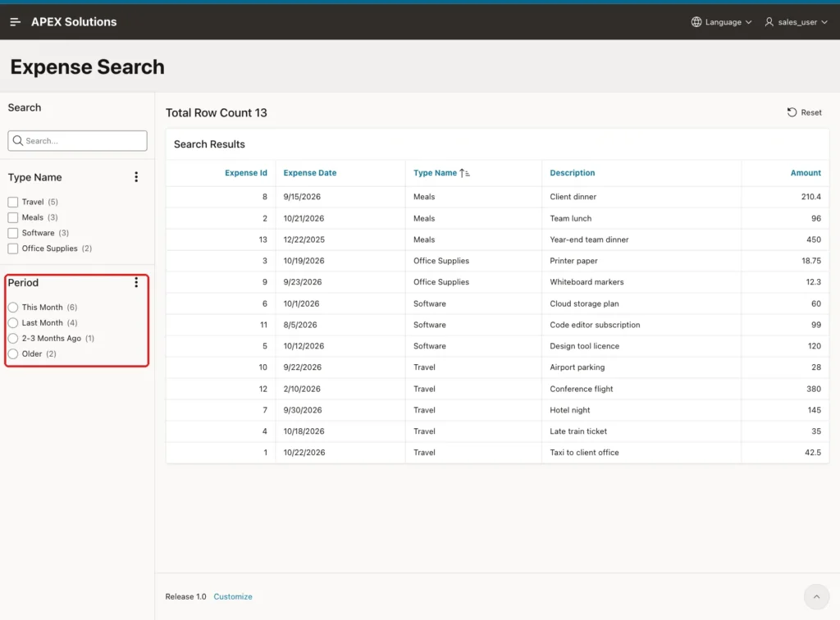Check the Meals checkbox
Image resolution: width=840 pixels, height=620 pixels.
(13, 217)
